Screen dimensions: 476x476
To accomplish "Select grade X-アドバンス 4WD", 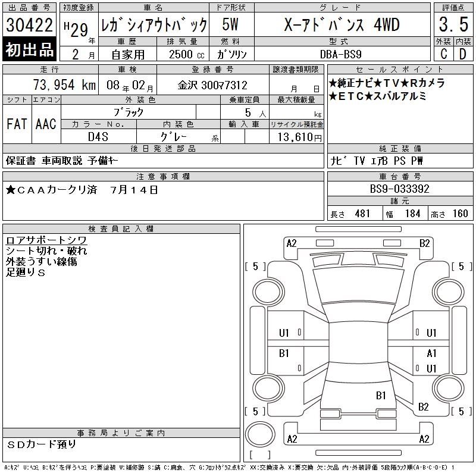I will pyautogui.click(x=342, y=24).
